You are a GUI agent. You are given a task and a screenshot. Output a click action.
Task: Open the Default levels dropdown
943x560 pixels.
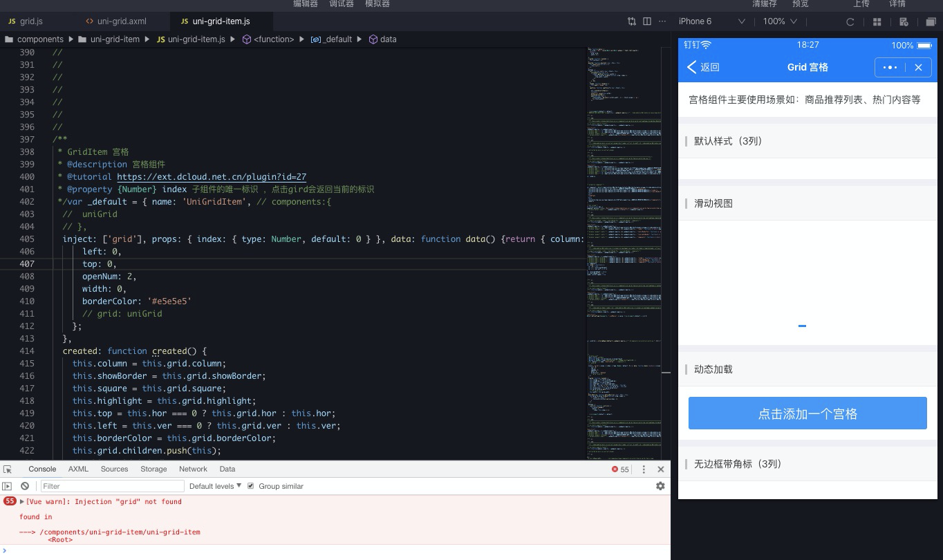[x=213, y=486]
